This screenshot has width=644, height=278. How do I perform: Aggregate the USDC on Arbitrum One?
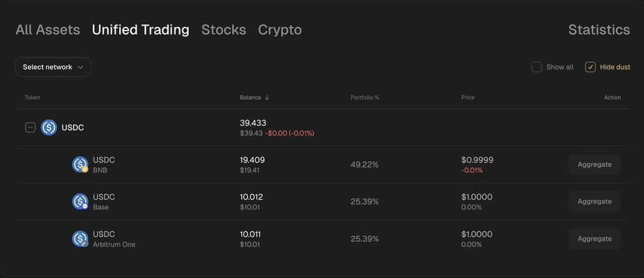pos(594,239)
